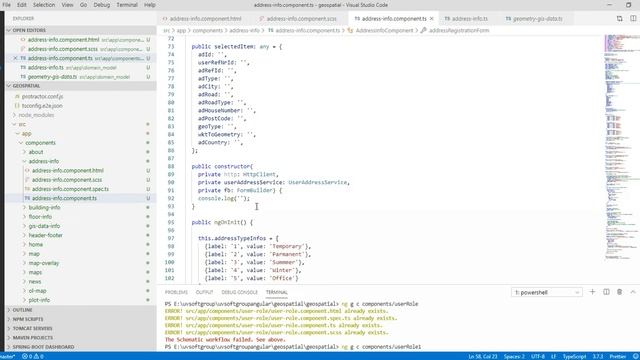
Task: Close address-info.component.ts in Open Editors
Action: pos(15,58)
